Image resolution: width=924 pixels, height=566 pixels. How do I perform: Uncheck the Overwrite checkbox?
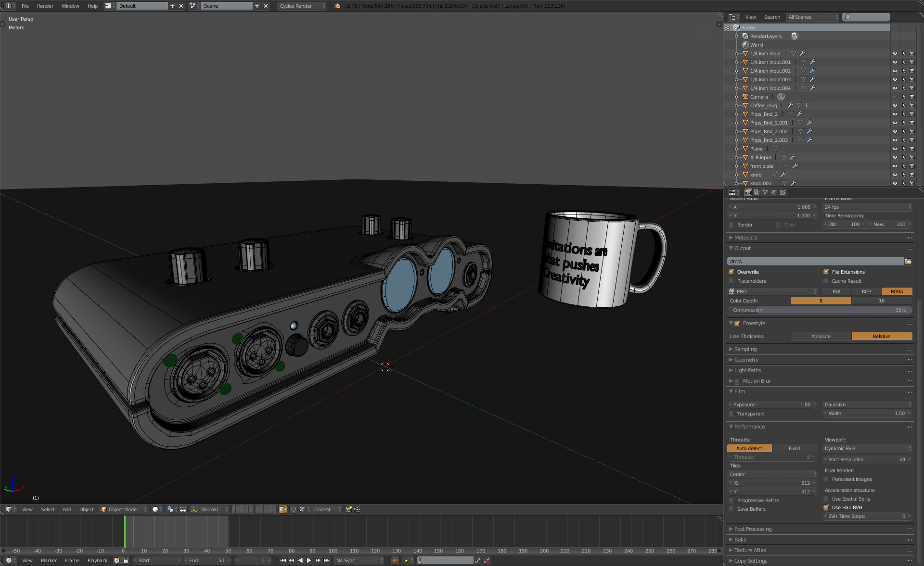point(731,272)
